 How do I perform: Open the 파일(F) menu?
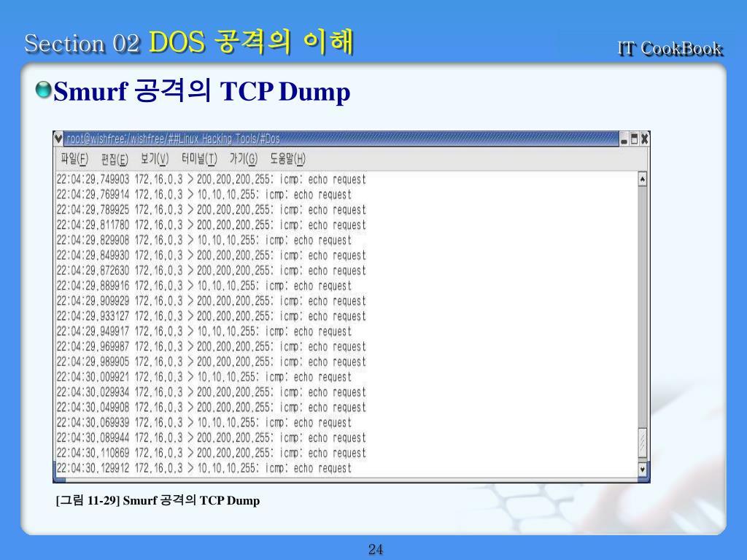(74, 158)
